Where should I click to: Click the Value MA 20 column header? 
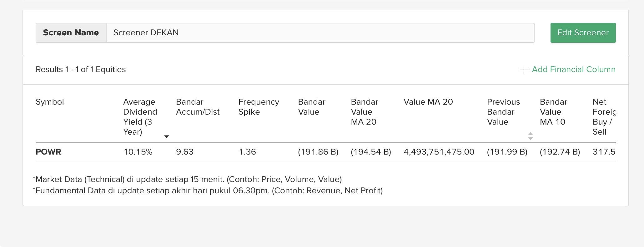tap(428, 102)
